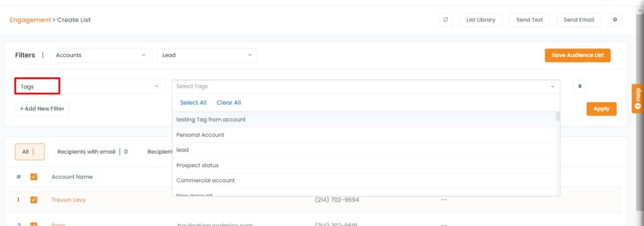The width and height of the screenshot is (644, 226).
Task: Open the settings gear icon
Action: (615, 19)
